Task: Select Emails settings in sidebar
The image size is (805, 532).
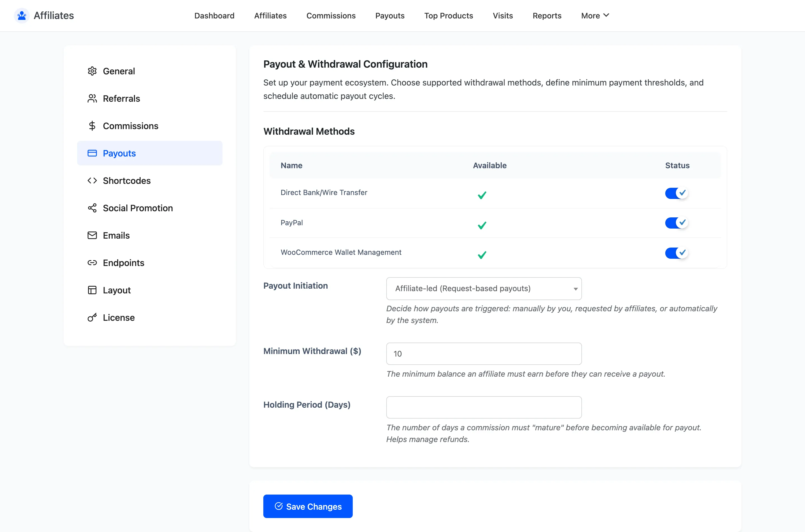Action: [x=150, y=236]
